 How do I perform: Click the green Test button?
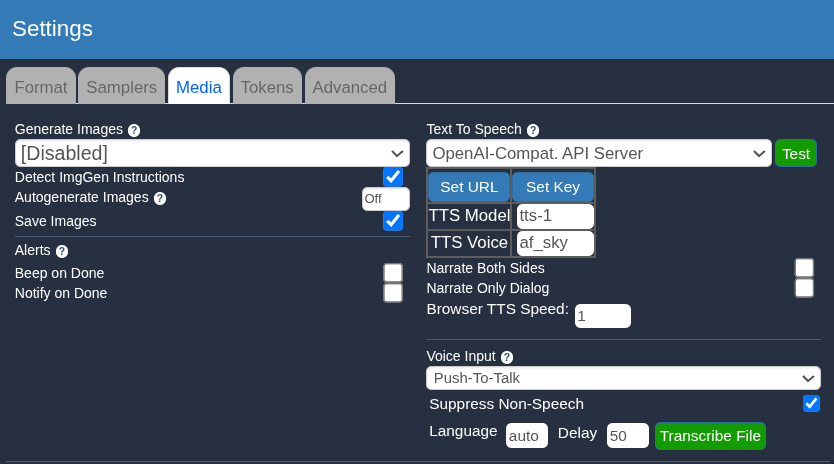[x=796, y=154]
